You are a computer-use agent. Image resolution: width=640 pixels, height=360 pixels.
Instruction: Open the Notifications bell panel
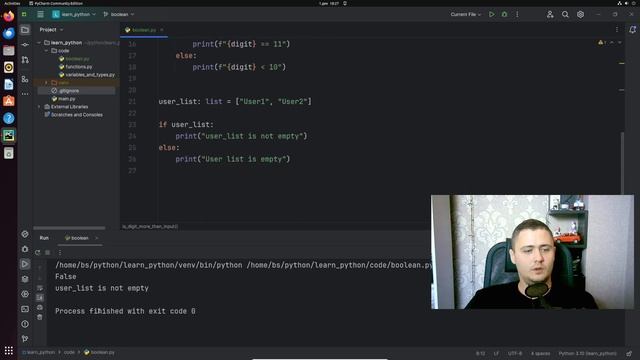click(x=632, y=29)
